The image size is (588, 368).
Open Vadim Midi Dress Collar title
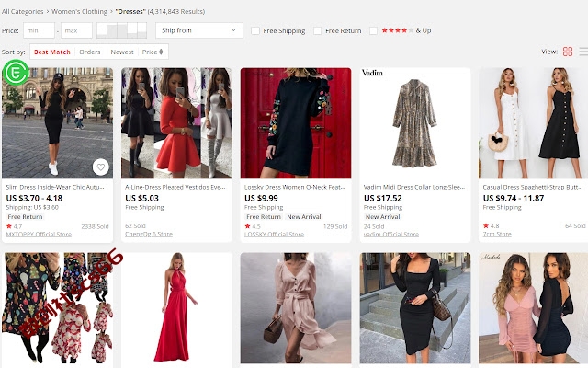click(414, 187)
